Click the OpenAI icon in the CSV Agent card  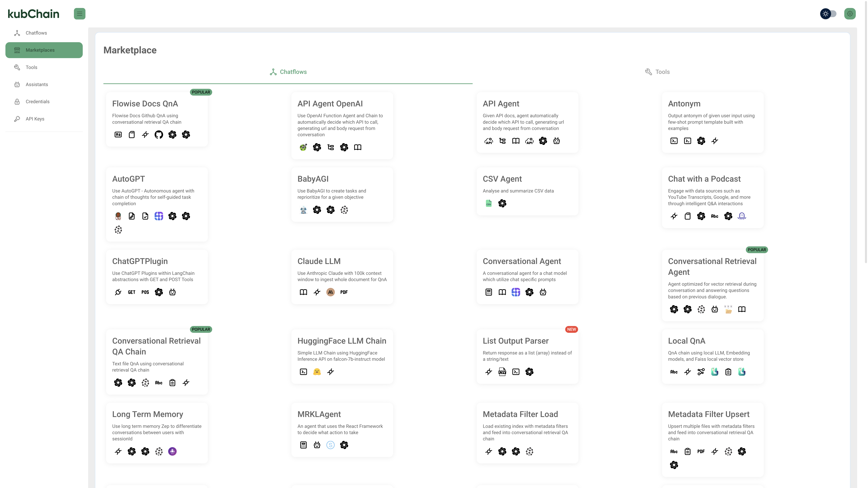click(502, 203)
